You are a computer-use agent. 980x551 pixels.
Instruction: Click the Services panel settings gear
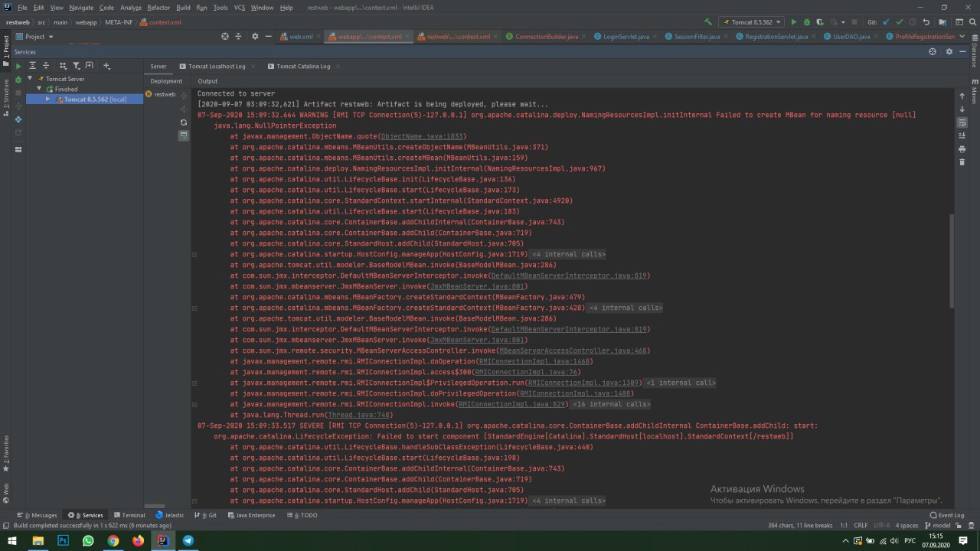point(949,51)
